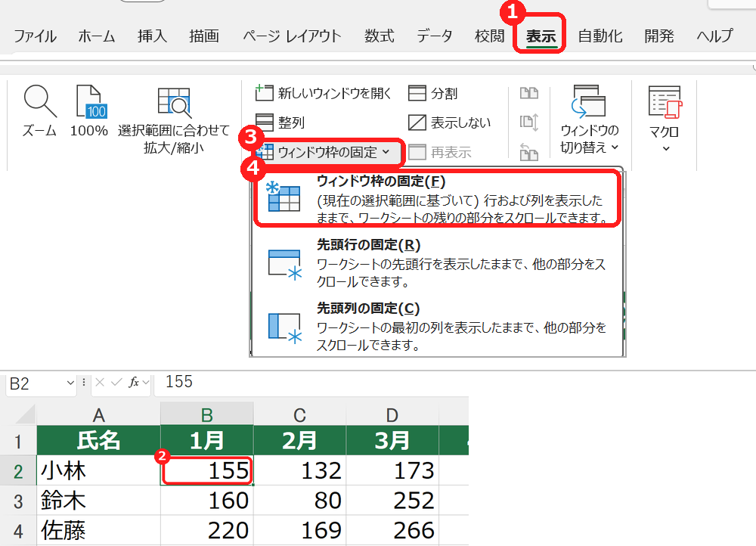
Task: Click cell with value 80
Action: [299, 500]
